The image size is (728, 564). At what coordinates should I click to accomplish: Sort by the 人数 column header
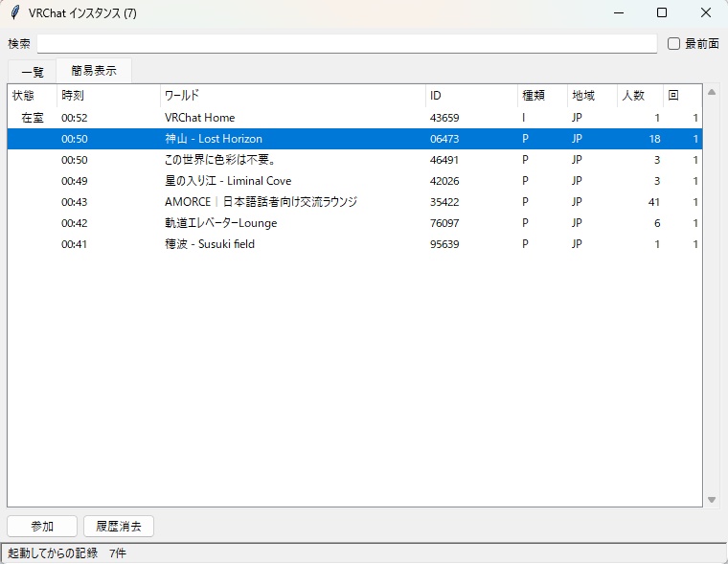[x=640, y=96]
